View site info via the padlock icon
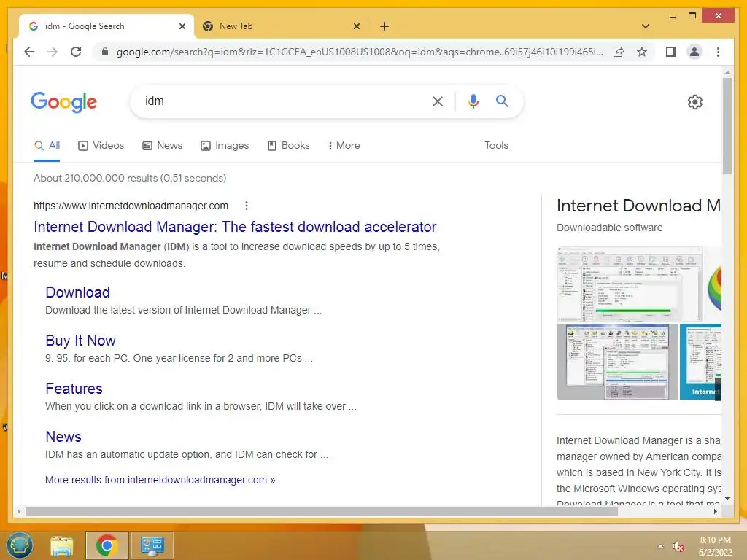The height and width of the screenshot is (560, 747). 105,52
